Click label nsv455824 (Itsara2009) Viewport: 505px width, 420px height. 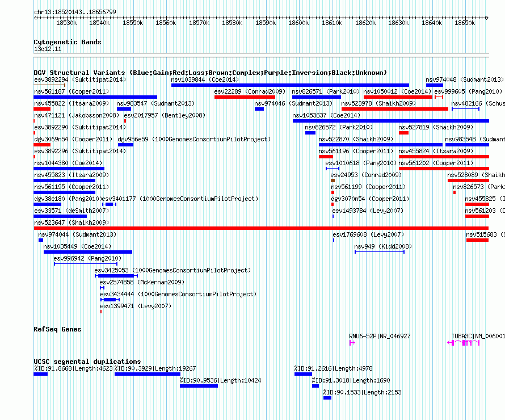point(436,151)
